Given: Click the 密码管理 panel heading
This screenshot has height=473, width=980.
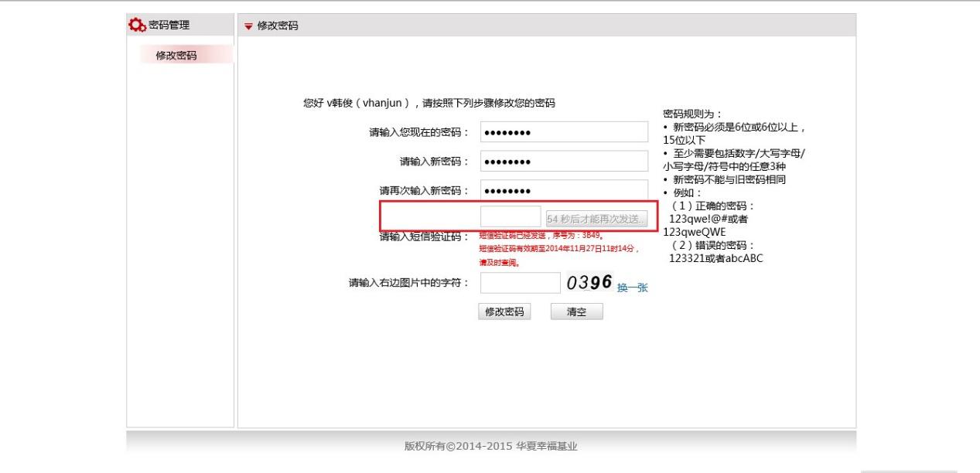Looking at the screenshot, I should (x=169, y=26).
